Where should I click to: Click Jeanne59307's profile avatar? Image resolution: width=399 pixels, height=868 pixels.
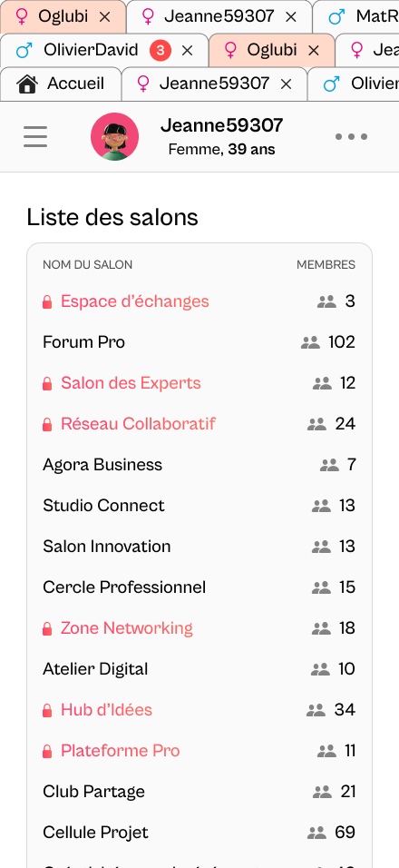(x=115, y=137)
